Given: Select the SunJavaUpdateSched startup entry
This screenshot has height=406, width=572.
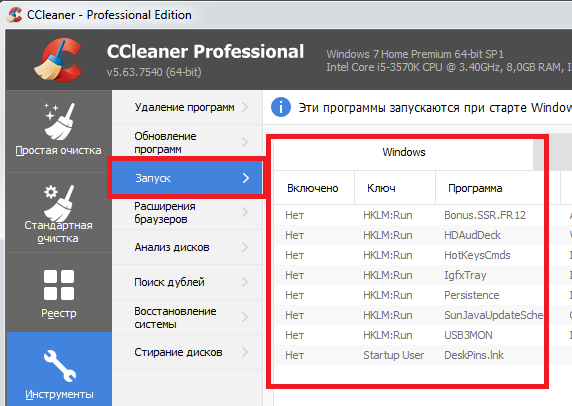Looking at the screenshot, I should coord(493,315).
